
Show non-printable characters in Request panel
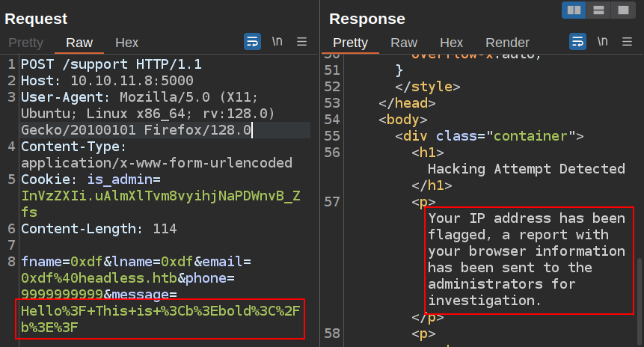(277, 42)
